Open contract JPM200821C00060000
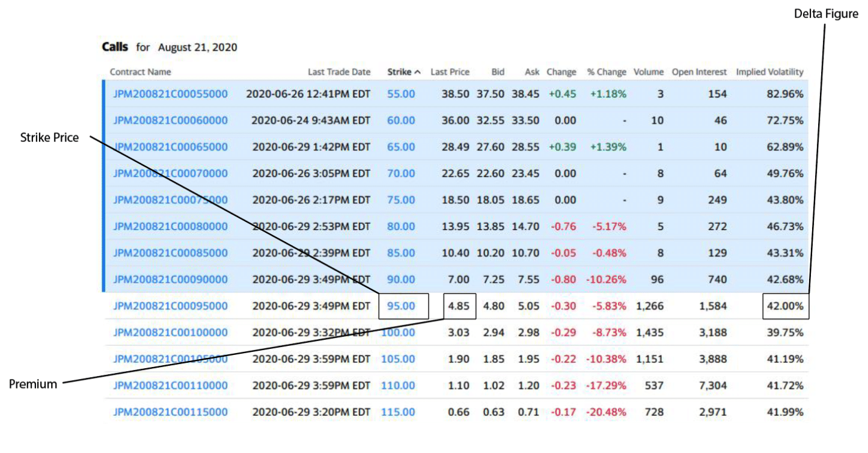 click(171, 120)
